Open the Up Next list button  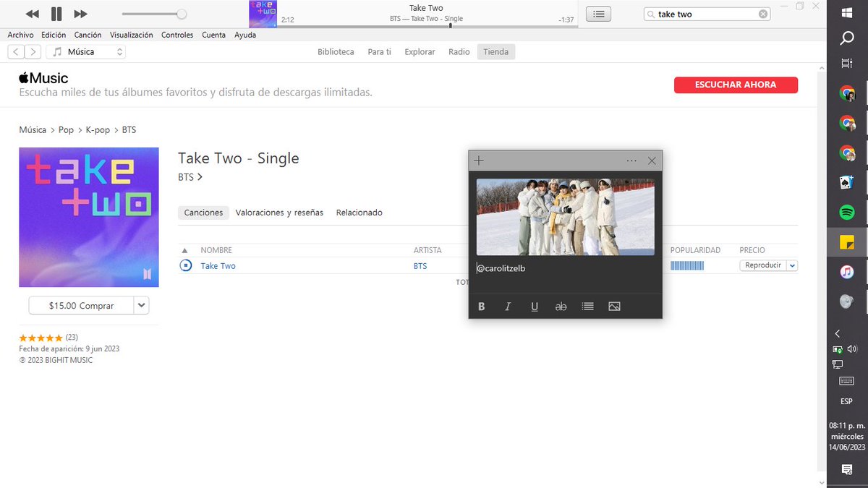[x=599, y=14]
